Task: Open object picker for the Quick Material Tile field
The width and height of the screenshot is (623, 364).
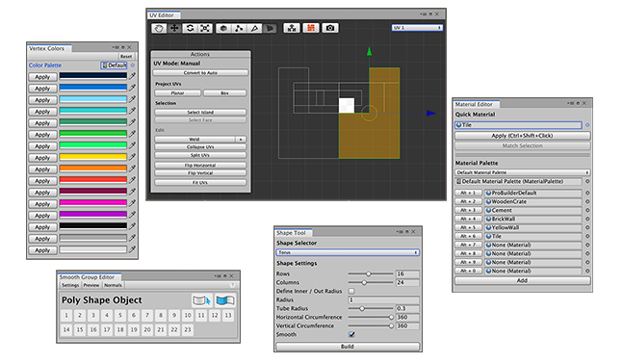Action: (587, 125)
